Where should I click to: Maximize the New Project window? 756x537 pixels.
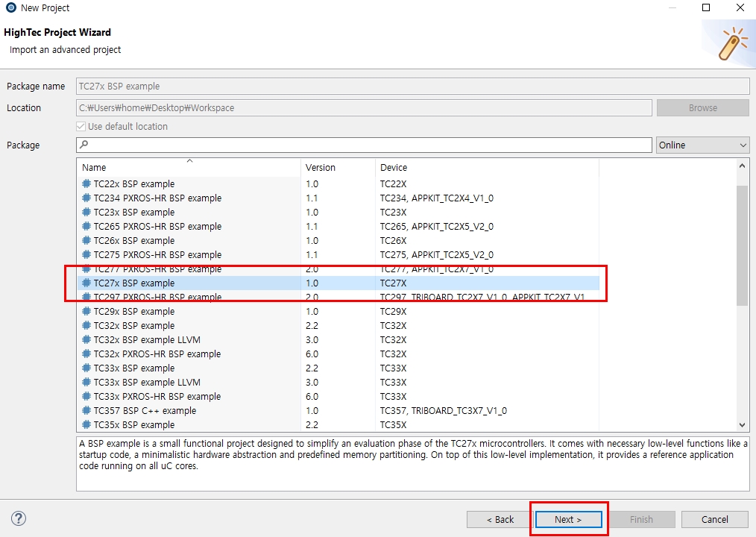point(706,7)
